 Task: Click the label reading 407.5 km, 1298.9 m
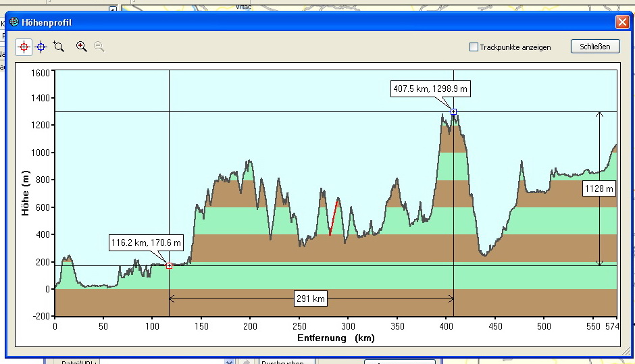pyautogui.click(x=430, y=88)
